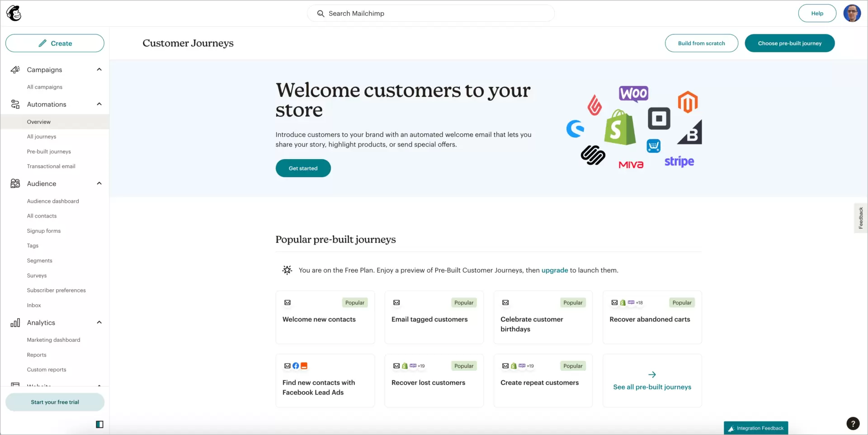Open Audience via its people icon
Screen dimensions: 868x435
15,184
